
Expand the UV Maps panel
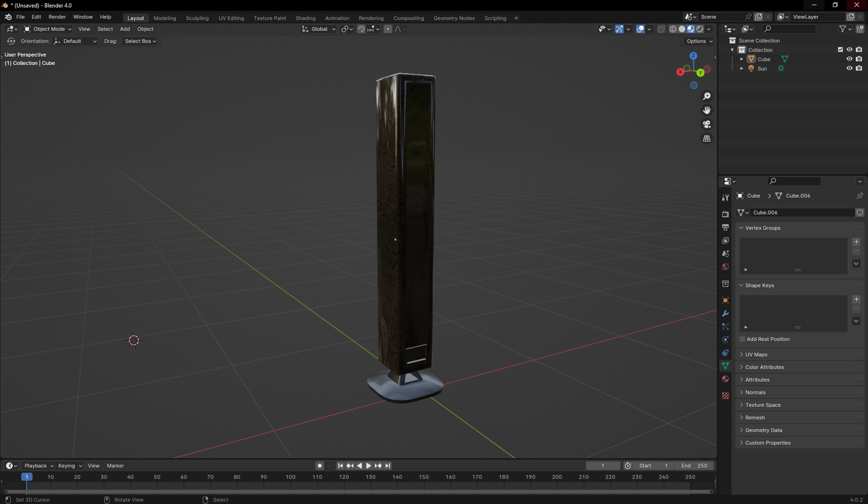click(756, 354)
